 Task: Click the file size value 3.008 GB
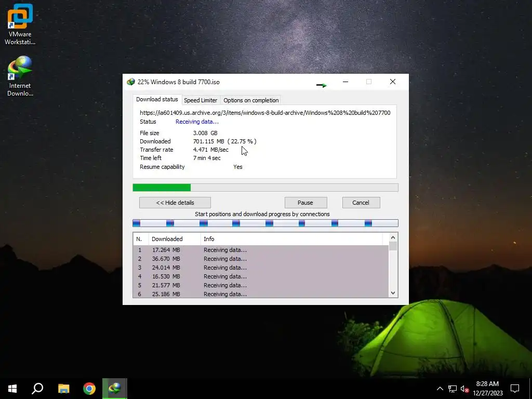[205, 133]
